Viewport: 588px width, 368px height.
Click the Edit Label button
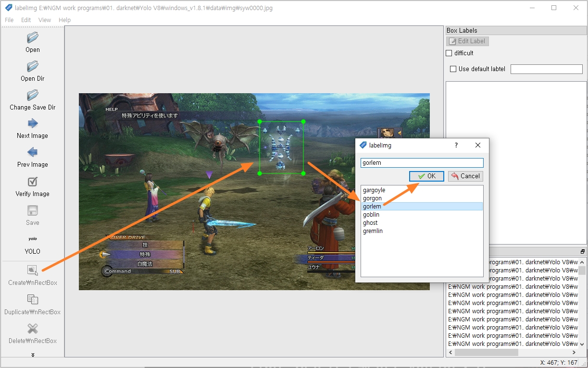click(467, 41)
